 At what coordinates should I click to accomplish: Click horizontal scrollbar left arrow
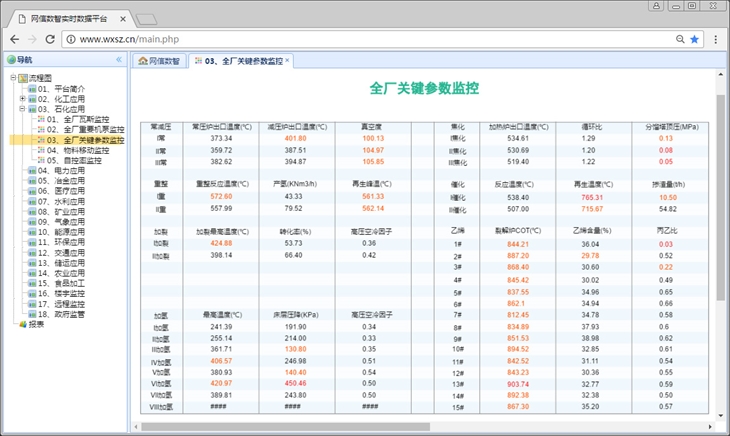pos(136,427)
